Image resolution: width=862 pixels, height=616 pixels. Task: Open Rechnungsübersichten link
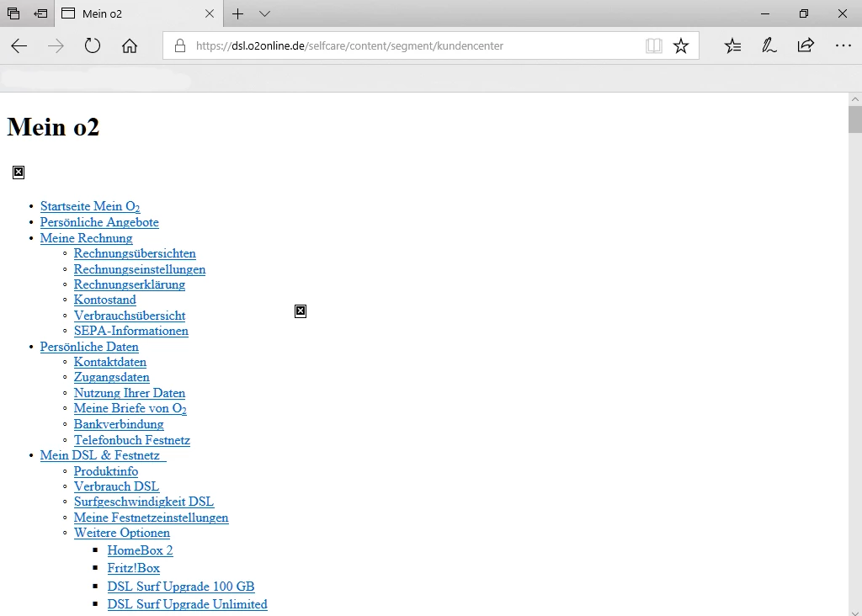coord(135,253)
